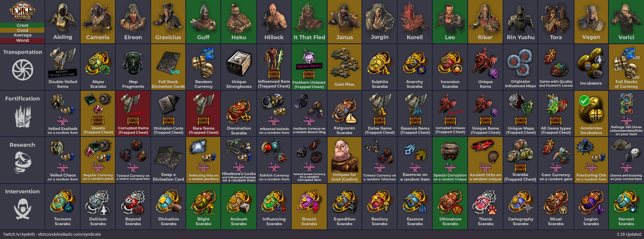The width and height of the screenshot is (644, 239).
Task: Click the Gold Piles coin icon
Action: [344, 64]
